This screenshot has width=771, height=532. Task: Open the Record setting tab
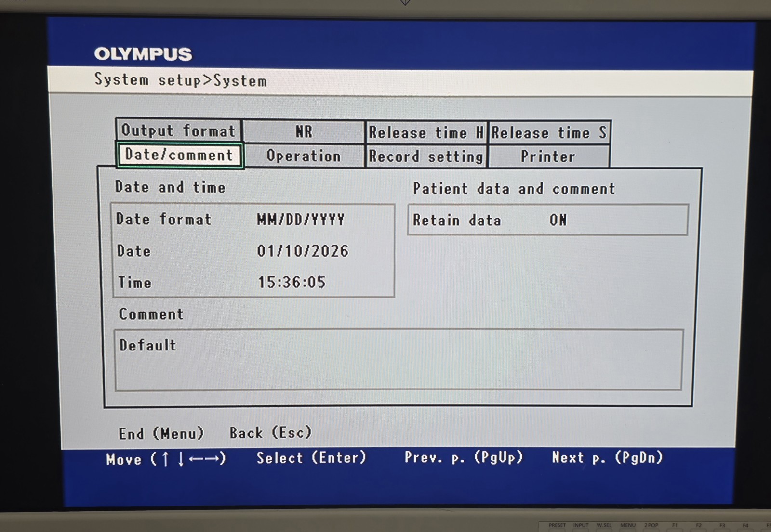[426, 156]
